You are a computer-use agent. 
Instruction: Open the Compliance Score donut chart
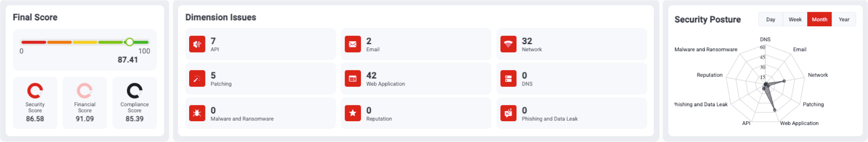(134, 91)
